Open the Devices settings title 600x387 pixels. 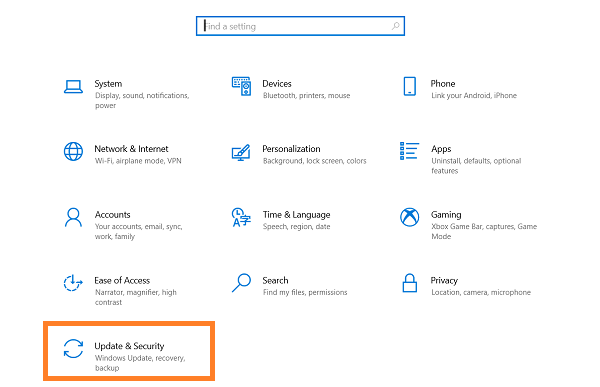(x=277, y=83)
